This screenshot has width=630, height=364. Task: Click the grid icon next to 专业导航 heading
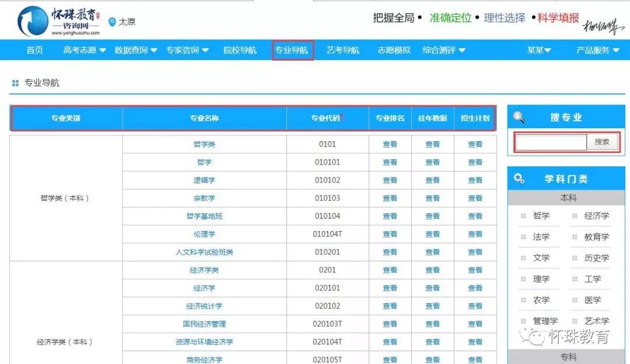[15, 83]
